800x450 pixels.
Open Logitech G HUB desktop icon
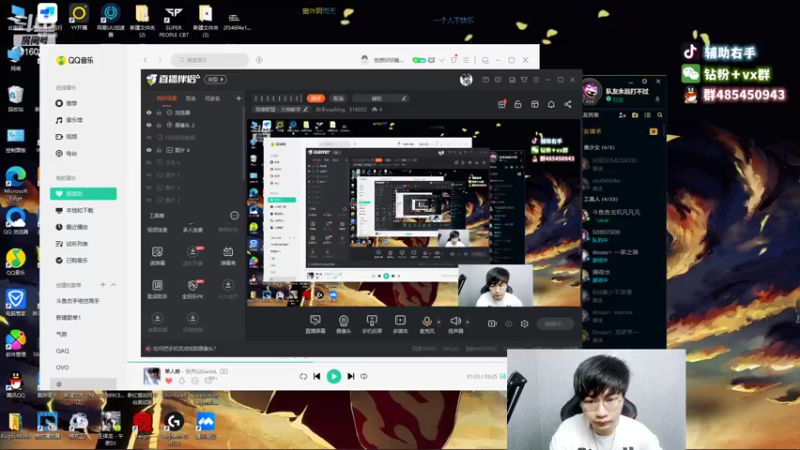[174, 428]
